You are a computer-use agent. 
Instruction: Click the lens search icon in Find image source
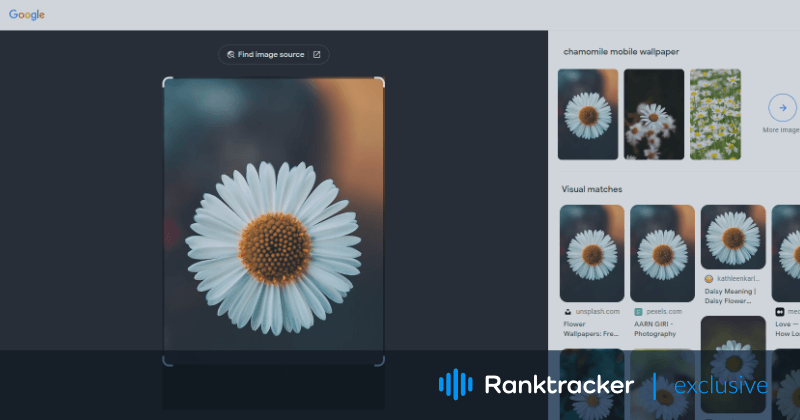tap(231, 55)
